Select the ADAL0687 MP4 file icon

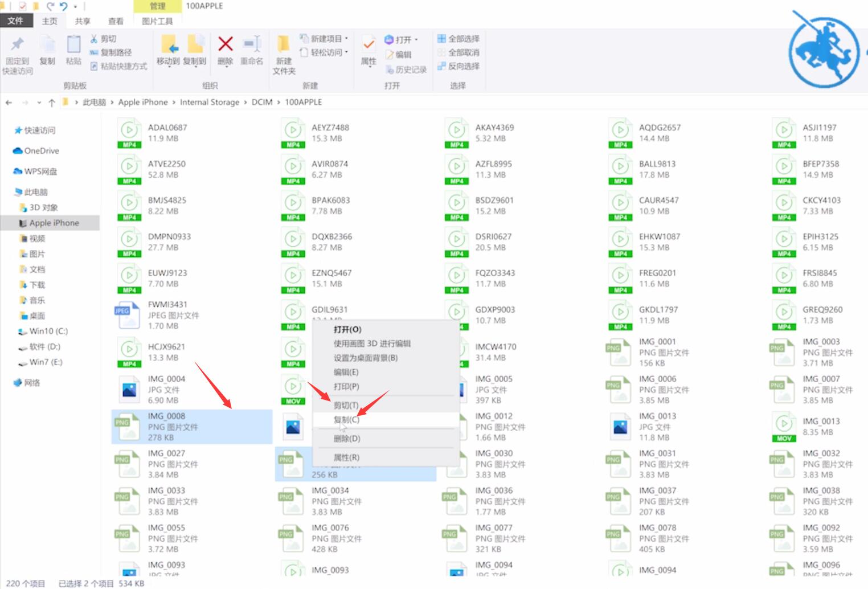coord(129,133)
